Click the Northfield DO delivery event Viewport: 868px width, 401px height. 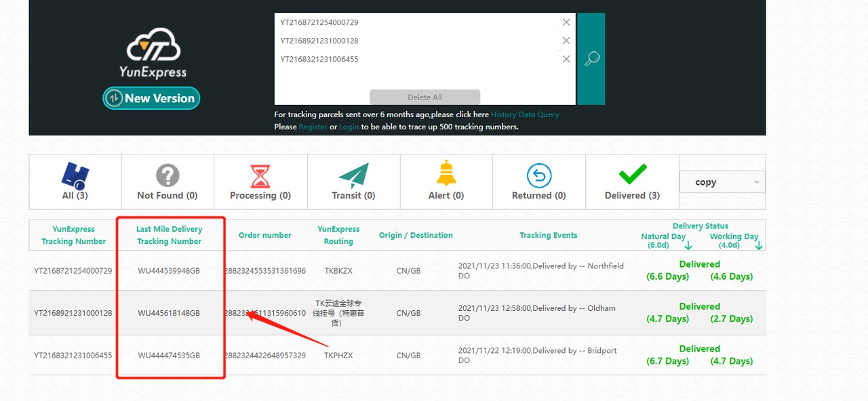click(541, 271)
